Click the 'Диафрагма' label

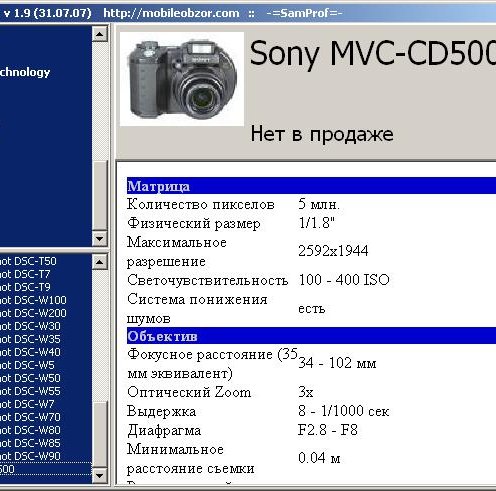click(164, 430)
